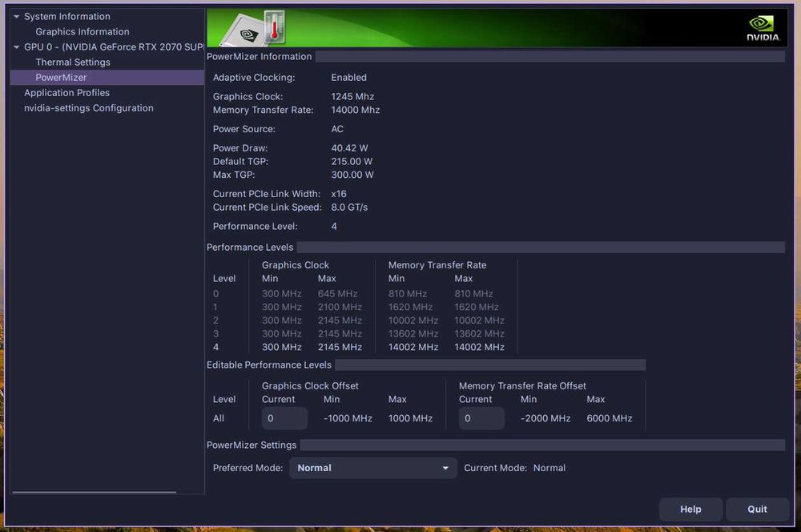The image size is (801, 532).
Task: Select PowerMizer in sidebar
Action: (x=107, y=78)
